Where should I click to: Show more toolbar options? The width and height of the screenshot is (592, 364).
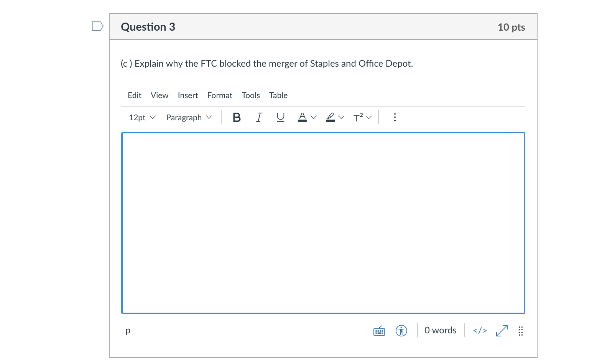point(395,117)
